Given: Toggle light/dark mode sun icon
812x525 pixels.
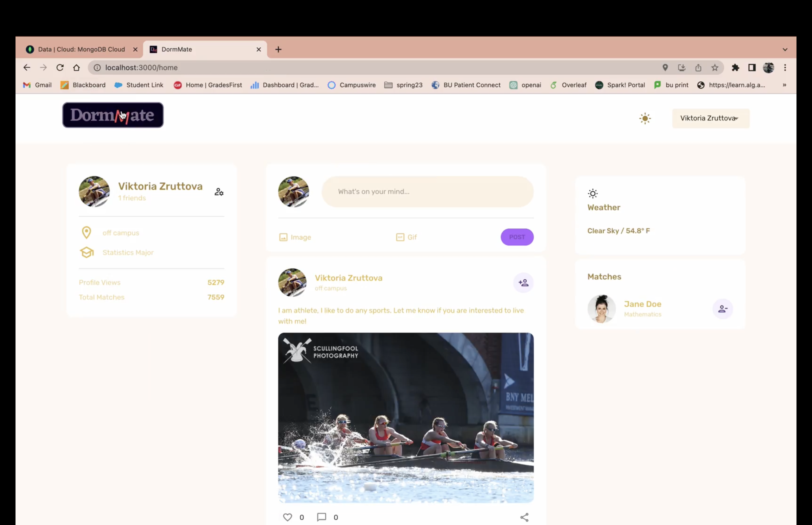Looking at the screenshot, I should (645, 118).
